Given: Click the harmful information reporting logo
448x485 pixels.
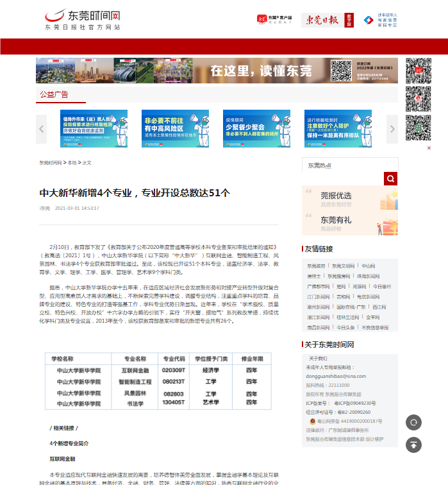Looking at the screenshot, I should click(381, 21).
